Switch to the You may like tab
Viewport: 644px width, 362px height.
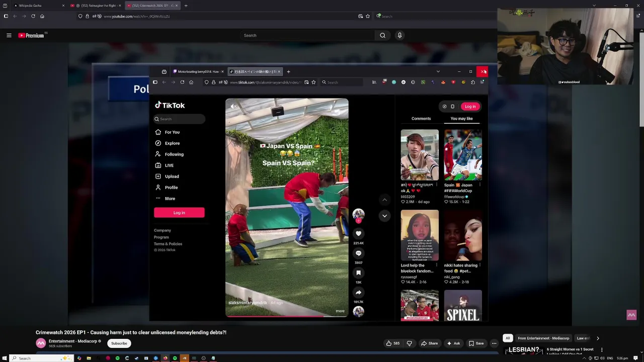click(x=461, y=119)
